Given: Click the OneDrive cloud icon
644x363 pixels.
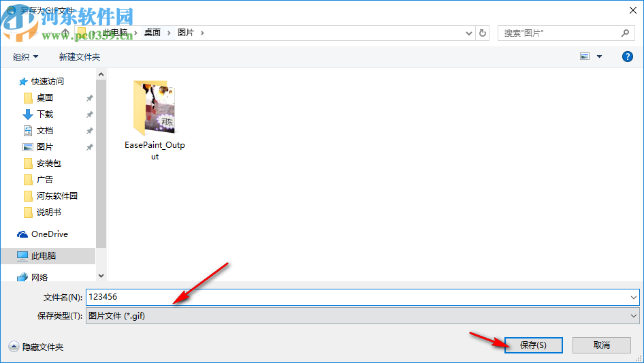Looking at the screenshot, I should click(x=22, y=234).
